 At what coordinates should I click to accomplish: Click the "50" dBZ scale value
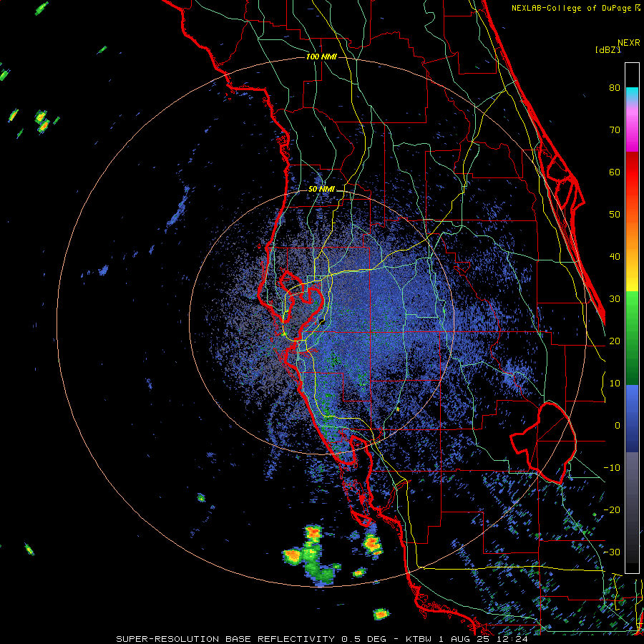click(615, 215)
